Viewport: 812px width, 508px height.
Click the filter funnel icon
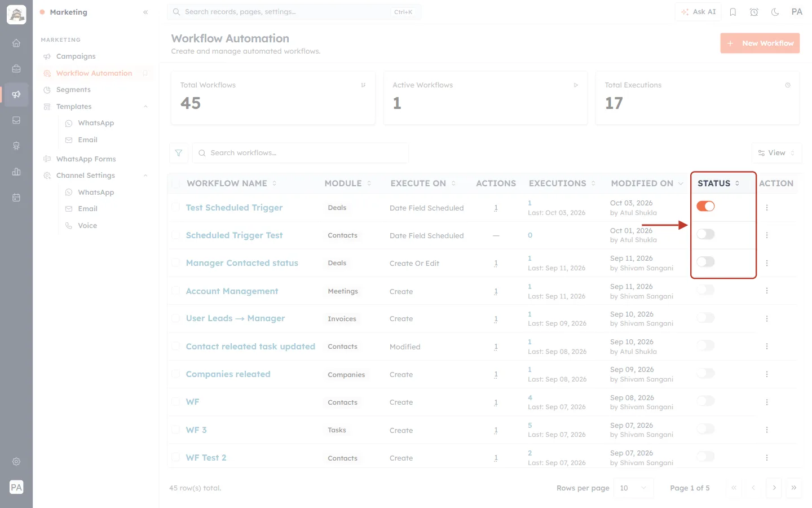179,153
